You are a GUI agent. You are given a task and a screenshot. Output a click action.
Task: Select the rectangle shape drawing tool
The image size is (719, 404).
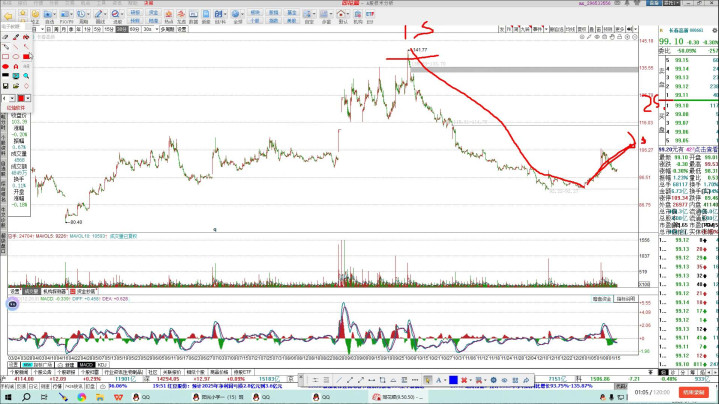tap(6, 57)
